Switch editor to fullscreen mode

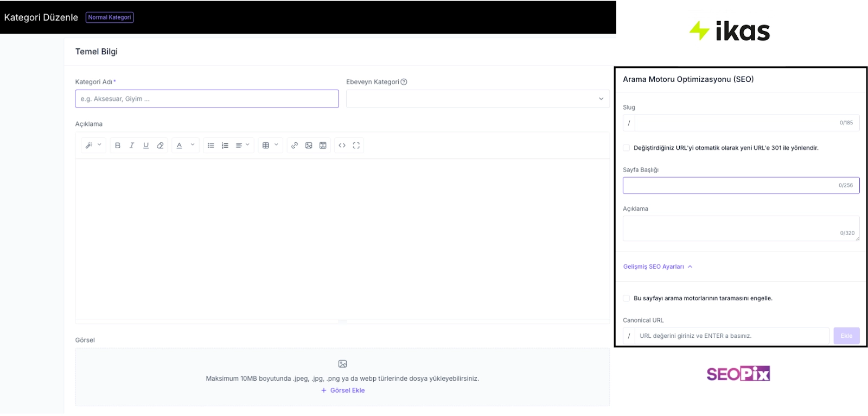(x=356, y=146)
